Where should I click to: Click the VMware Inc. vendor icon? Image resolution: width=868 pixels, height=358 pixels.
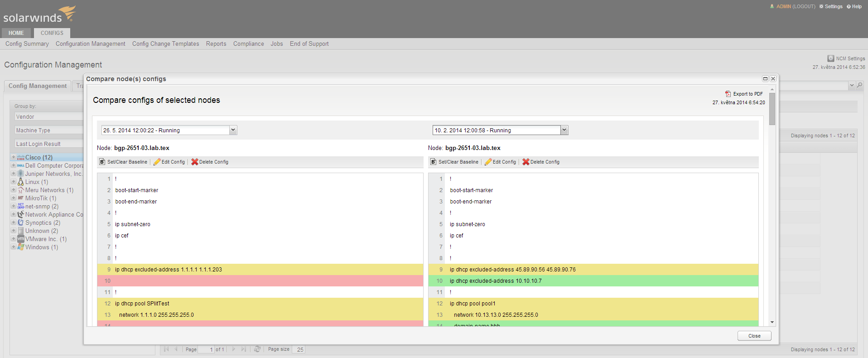tap(20, 239)
